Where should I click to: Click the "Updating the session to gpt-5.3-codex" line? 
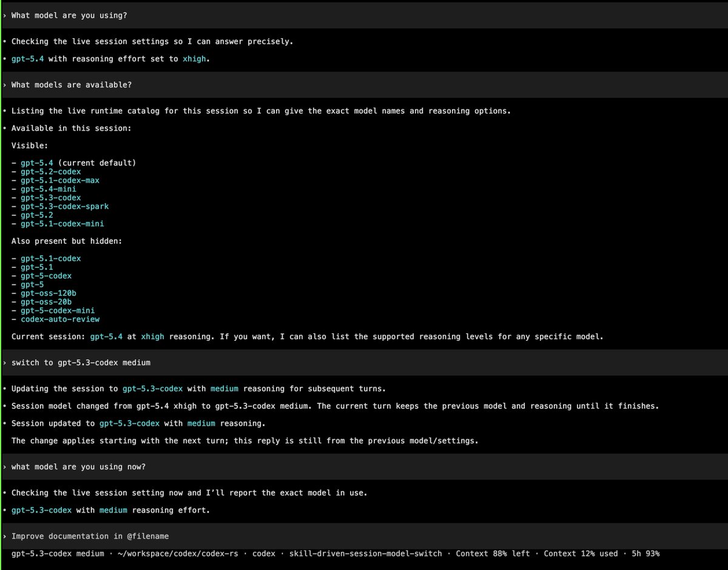point(198,389)
